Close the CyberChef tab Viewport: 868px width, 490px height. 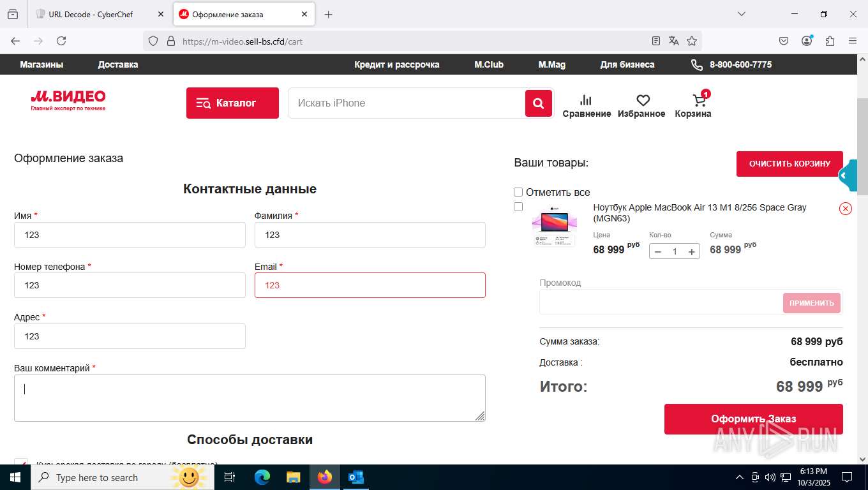tap(161, 14)
